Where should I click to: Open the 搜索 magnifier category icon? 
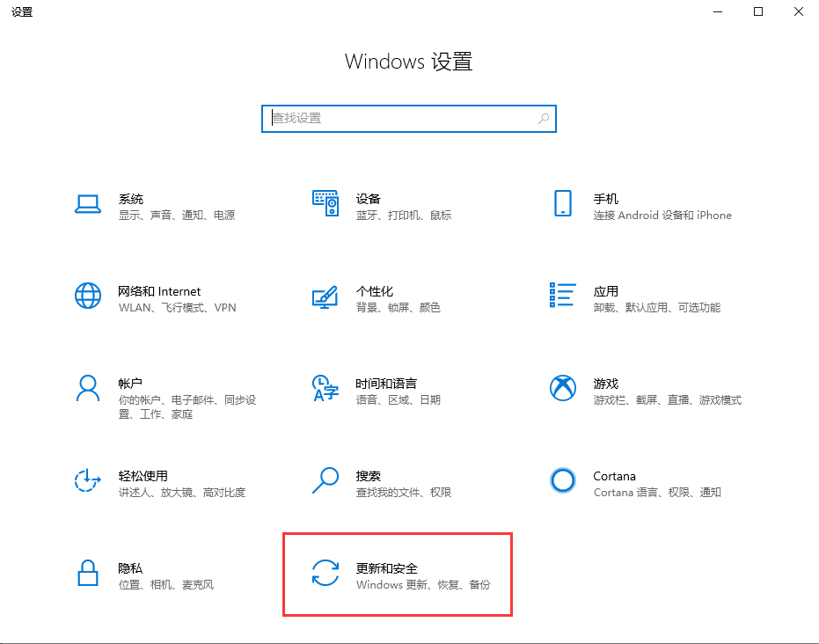(x=325, y=480)
